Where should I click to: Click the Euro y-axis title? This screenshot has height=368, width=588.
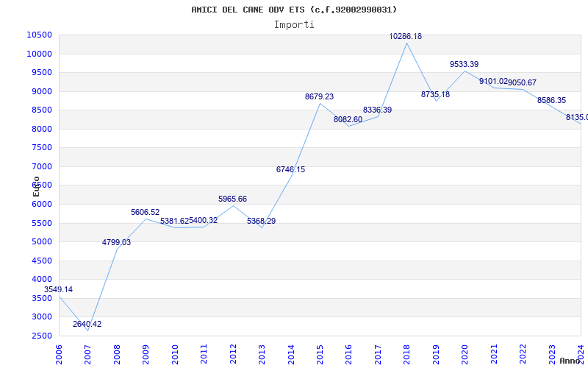[x=36, y=187]
